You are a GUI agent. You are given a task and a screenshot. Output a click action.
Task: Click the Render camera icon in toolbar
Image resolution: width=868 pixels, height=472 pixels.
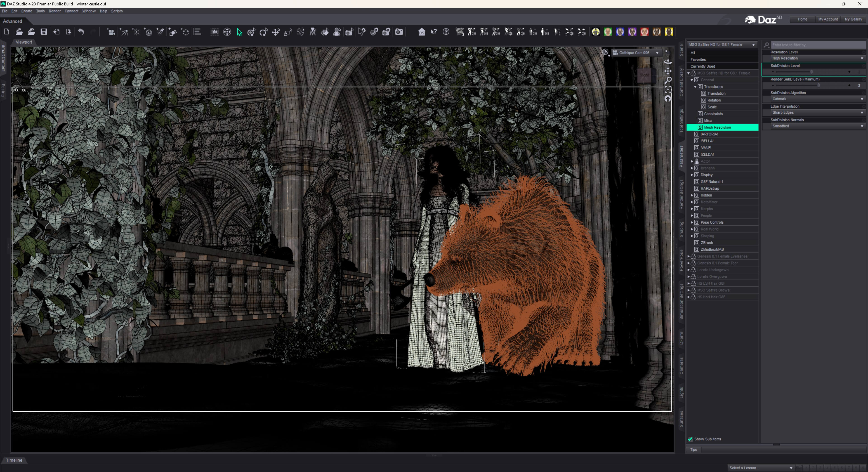399,32
